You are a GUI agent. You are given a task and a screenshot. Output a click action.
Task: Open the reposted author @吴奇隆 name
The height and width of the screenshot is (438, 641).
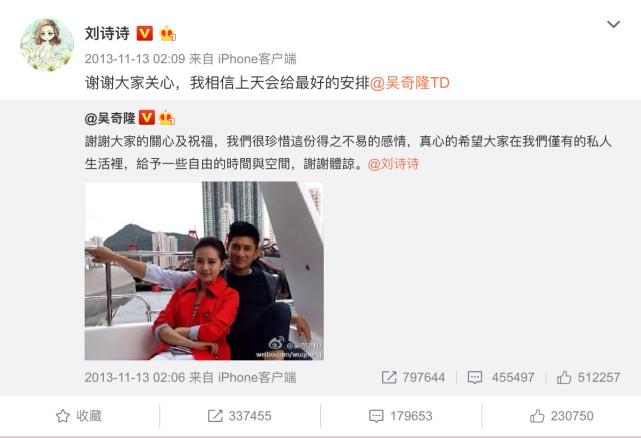pos(110,118)
